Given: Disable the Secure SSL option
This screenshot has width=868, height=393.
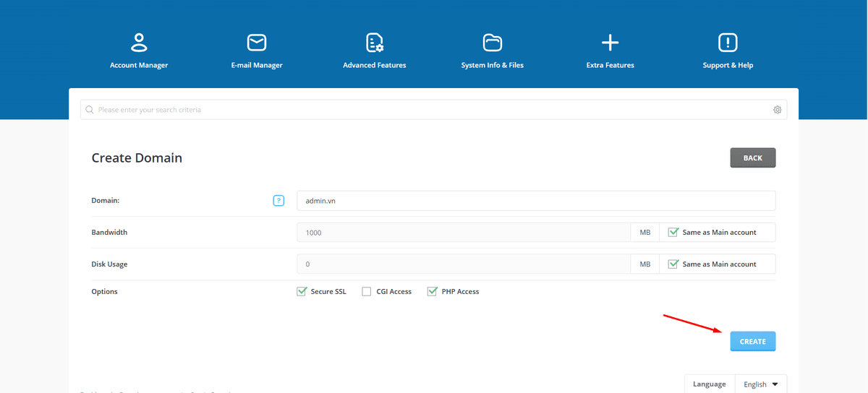Looking at the screenshot, I should coord(302,292).
